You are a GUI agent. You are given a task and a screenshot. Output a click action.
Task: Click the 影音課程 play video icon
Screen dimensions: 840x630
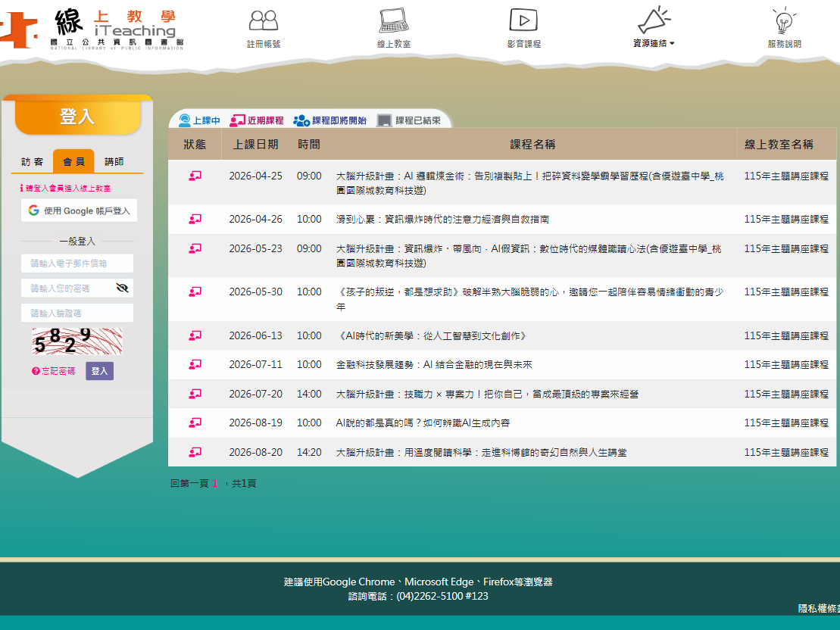[x=523, y=20]
